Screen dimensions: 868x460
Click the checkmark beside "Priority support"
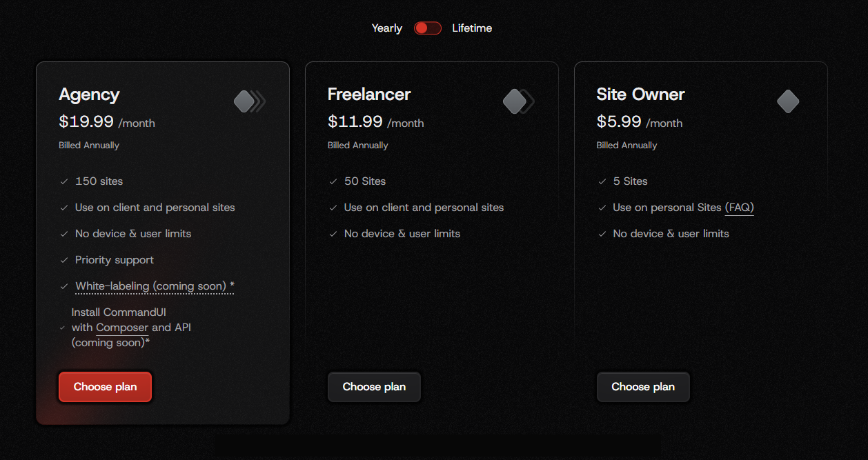(x=64, y=260)
